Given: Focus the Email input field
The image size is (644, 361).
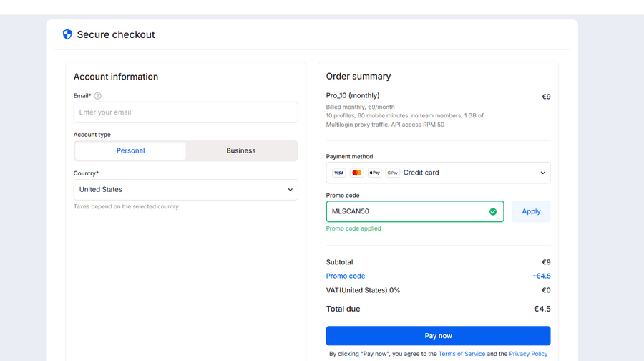Looking at the screenshot, I should 185,112.
